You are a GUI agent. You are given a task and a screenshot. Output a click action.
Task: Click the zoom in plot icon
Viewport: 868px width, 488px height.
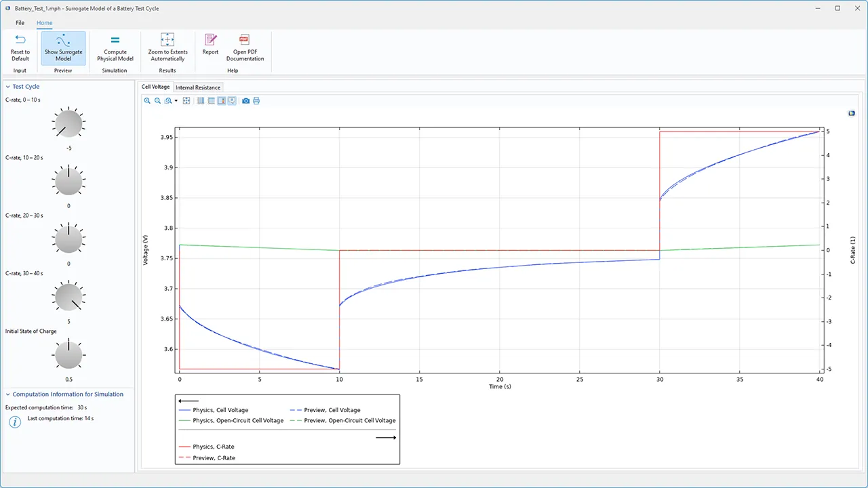147,101
